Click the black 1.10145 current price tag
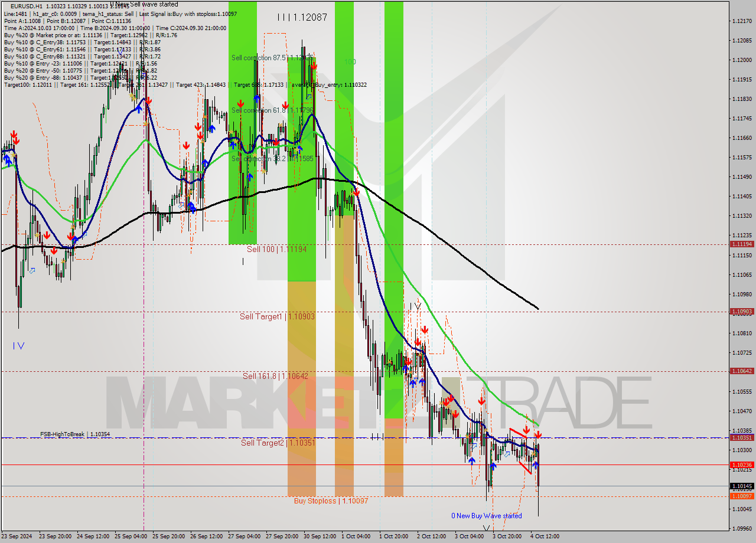Image resolution: width=756 pixels, height=543 pixels. click(x=742, y=486)
